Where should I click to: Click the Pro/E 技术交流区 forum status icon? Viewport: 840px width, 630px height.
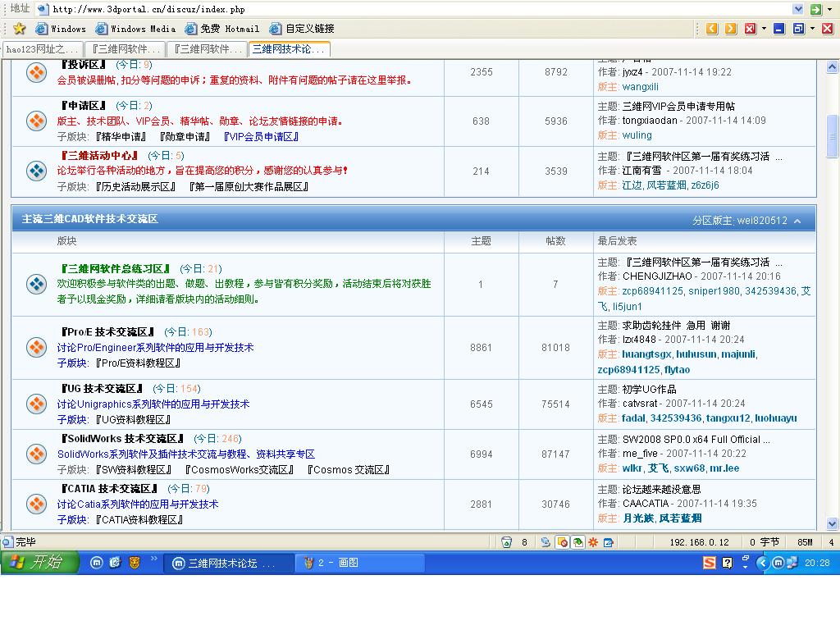tap(36, 347)
